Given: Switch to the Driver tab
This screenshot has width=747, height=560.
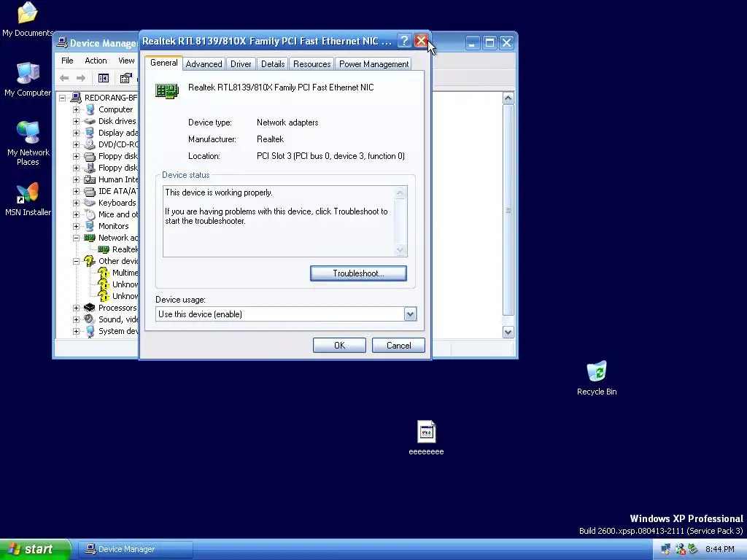Looking at the screenshot, I should click(241, 64).
